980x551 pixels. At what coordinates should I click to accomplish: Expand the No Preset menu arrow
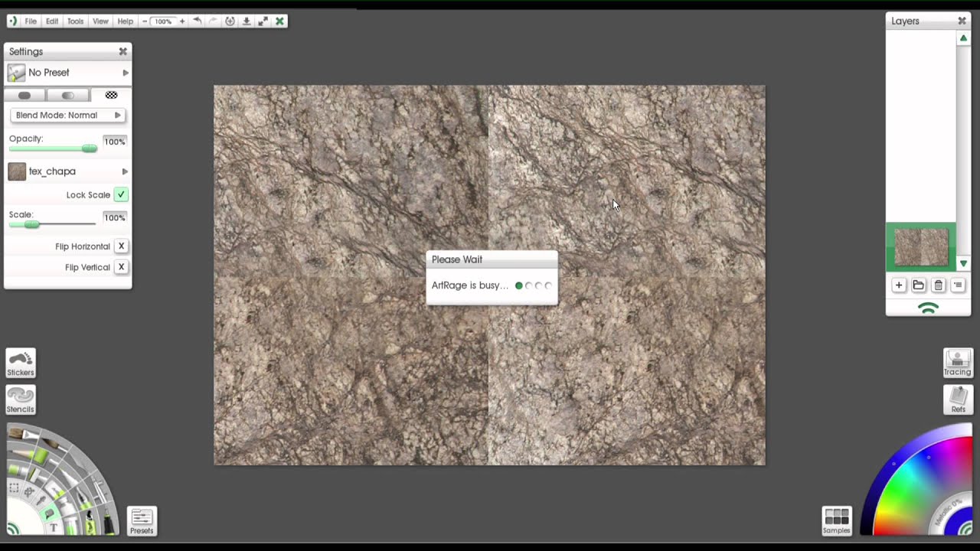(126, 73)
